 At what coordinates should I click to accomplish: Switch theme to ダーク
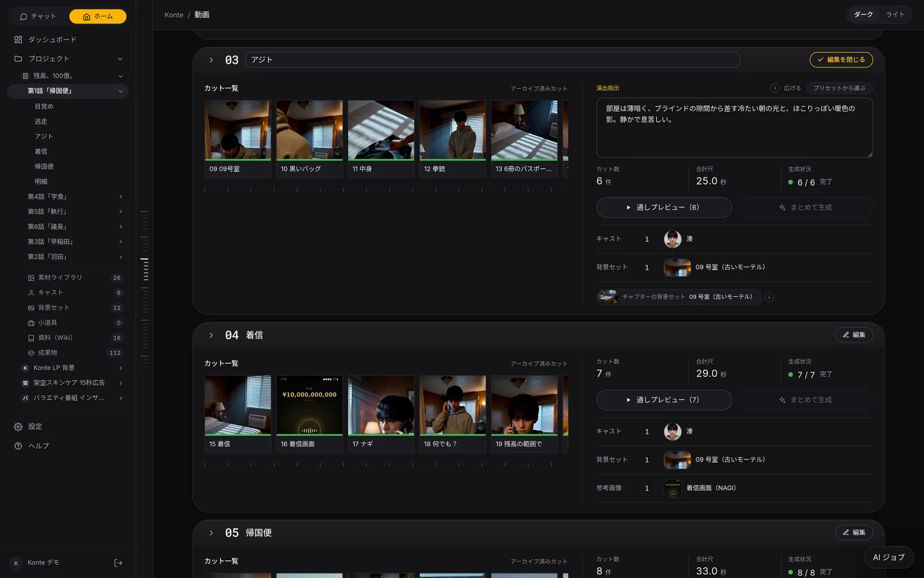pos(863,14)
